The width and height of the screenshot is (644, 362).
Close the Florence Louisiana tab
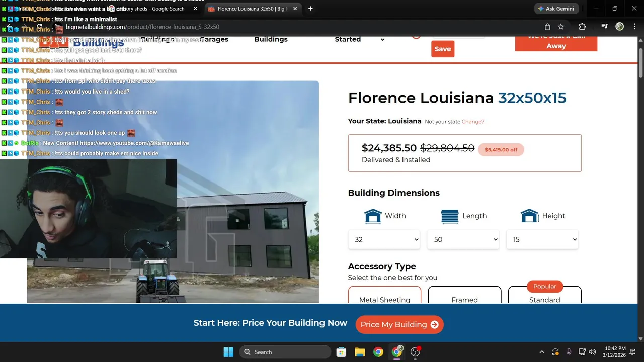pyautogui.click(x=295, y=9)
